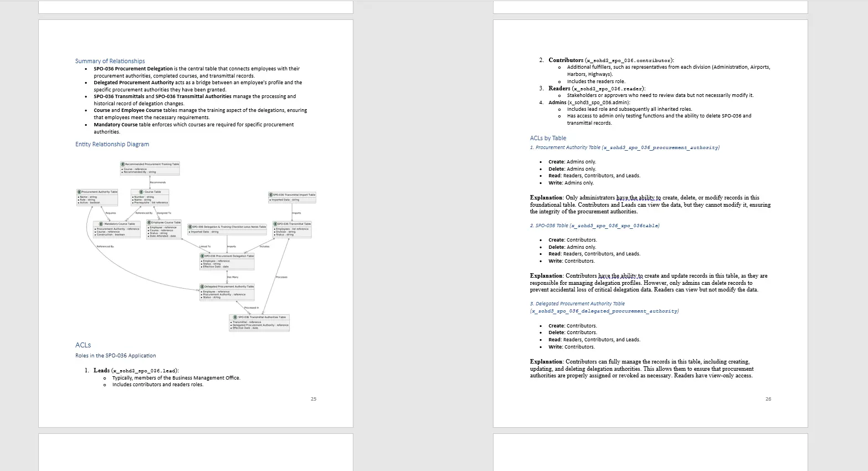Click the page number 26

coord(768,399)
